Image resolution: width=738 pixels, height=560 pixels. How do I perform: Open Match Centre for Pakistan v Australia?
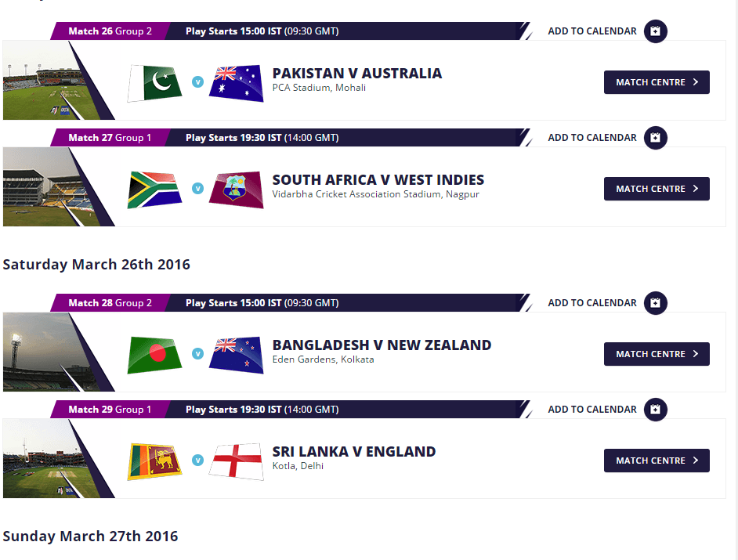[657, 82]
